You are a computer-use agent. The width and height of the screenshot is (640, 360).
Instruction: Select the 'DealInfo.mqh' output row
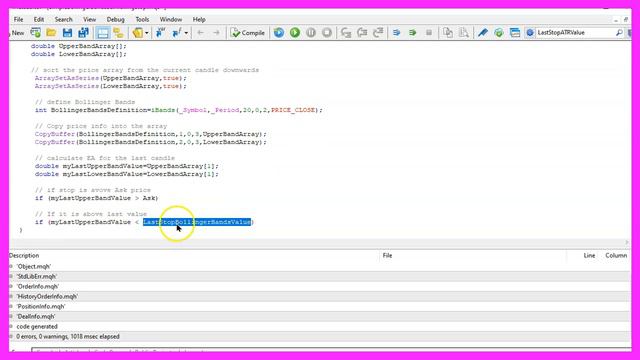[x=320, y=316]
